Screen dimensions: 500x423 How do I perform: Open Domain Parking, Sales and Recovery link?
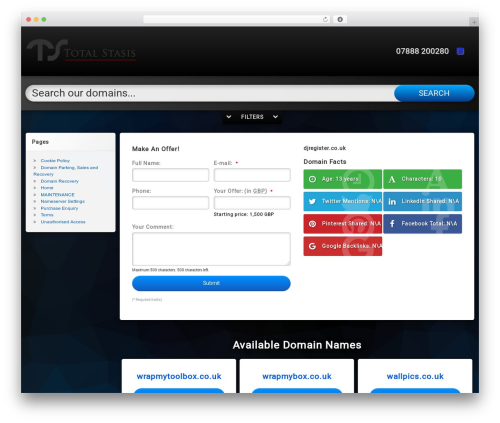tap(66, 171)
